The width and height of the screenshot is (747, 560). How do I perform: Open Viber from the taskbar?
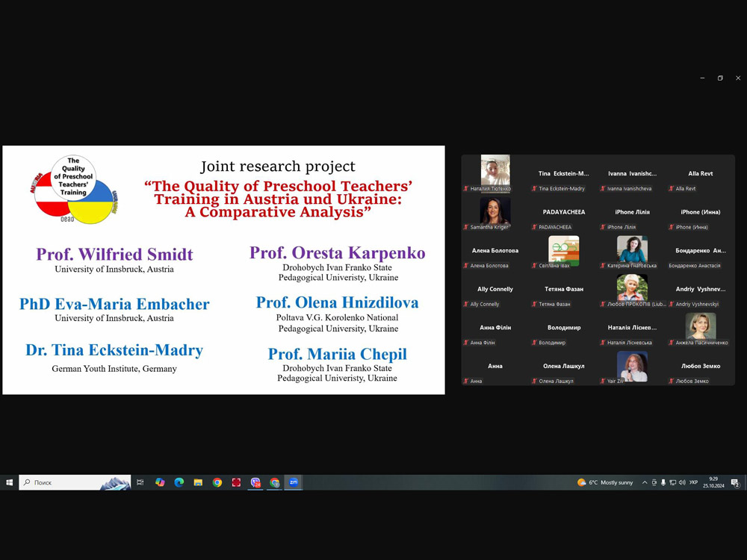[255, 482]
